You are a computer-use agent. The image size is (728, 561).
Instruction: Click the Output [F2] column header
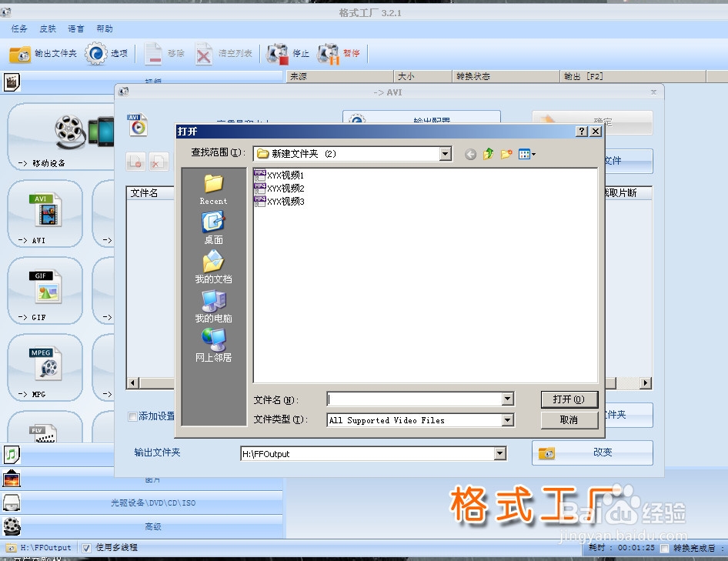point(633,77)
